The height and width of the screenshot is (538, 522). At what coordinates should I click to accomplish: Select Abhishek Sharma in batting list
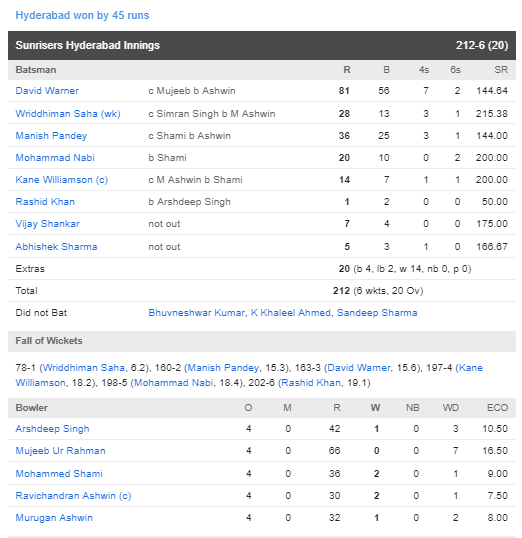point(56,246)
